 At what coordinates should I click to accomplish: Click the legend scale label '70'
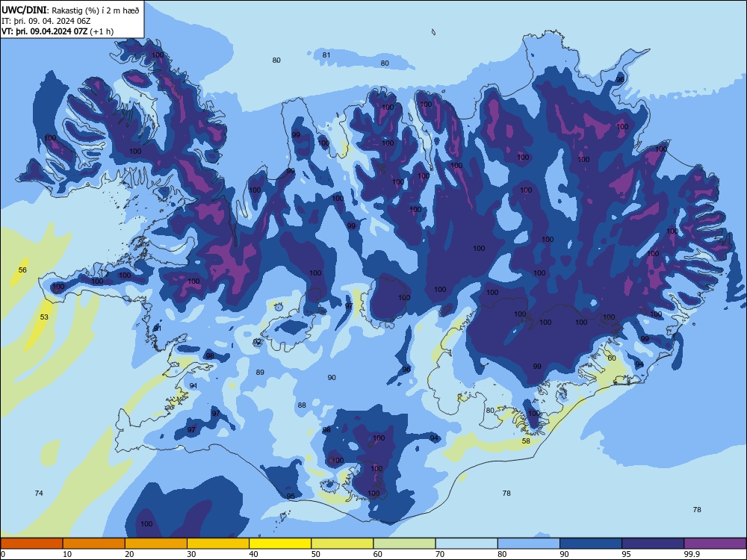(440, 554)
